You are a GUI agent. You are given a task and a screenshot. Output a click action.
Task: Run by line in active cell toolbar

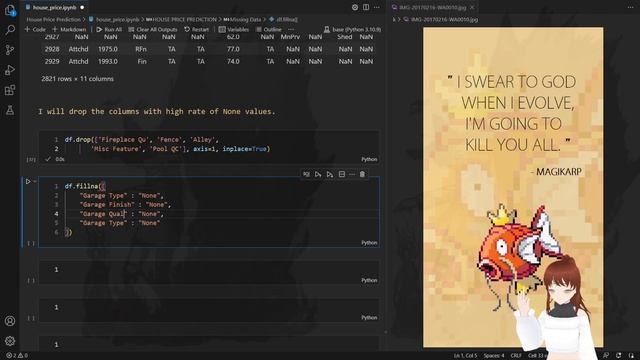click(x=306, y=175)
